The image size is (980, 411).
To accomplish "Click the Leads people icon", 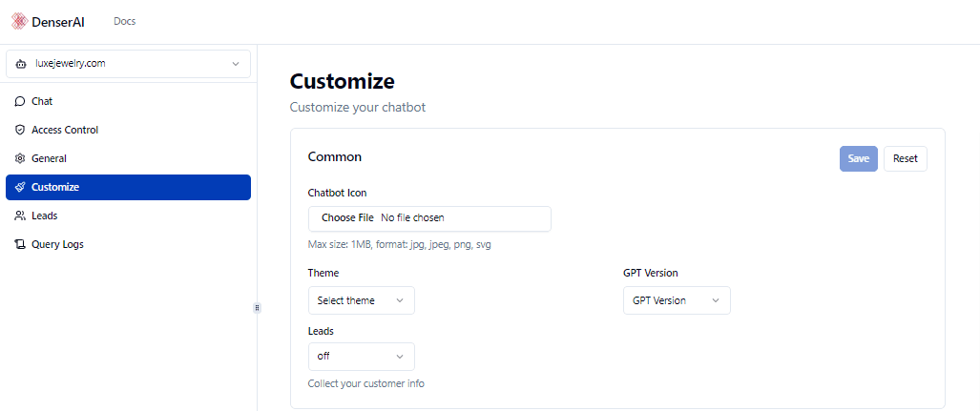I will [x=20, y=216].
